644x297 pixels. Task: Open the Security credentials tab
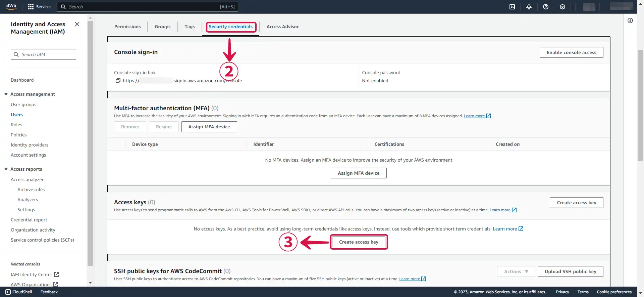point(231,27)
